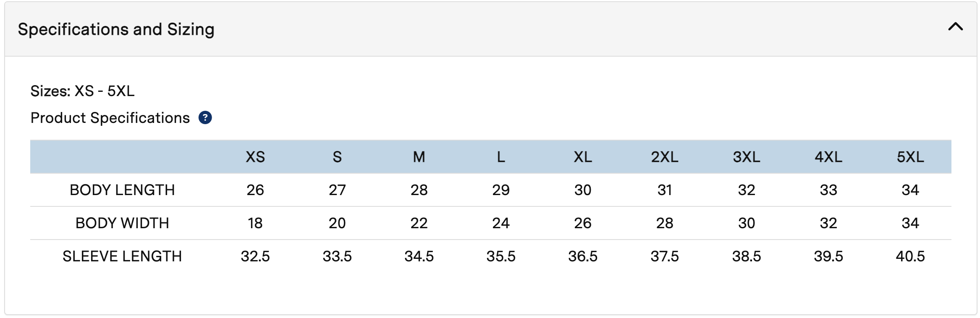The width and height of the screenshot is (980, 318).
Task: Click sleeve length value 40.5
Action: click(x=910, y=256)
